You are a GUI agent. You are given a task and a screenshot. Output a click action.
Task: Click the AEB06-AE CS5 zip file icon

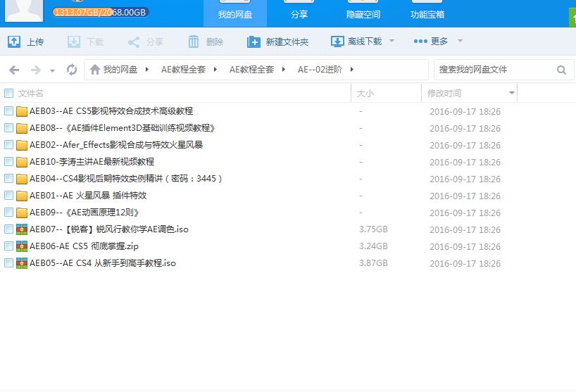(22, 246)
